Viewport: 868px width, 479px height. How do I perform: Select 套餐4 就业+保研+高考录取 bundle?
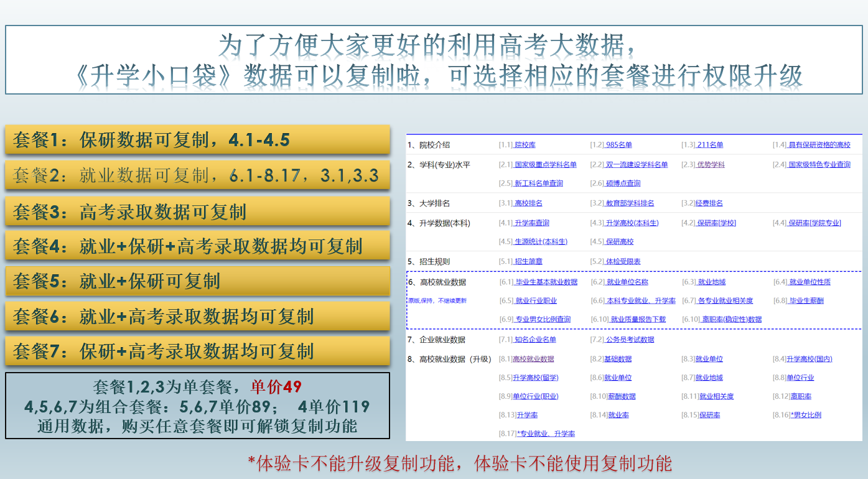pyautogui.click(x=197, y=246)
